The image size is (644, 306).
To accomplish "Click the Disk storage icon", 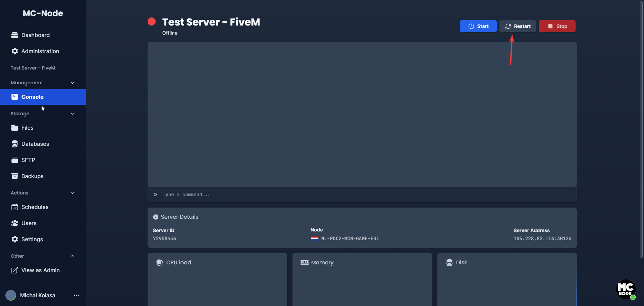I will pos(449,263).
